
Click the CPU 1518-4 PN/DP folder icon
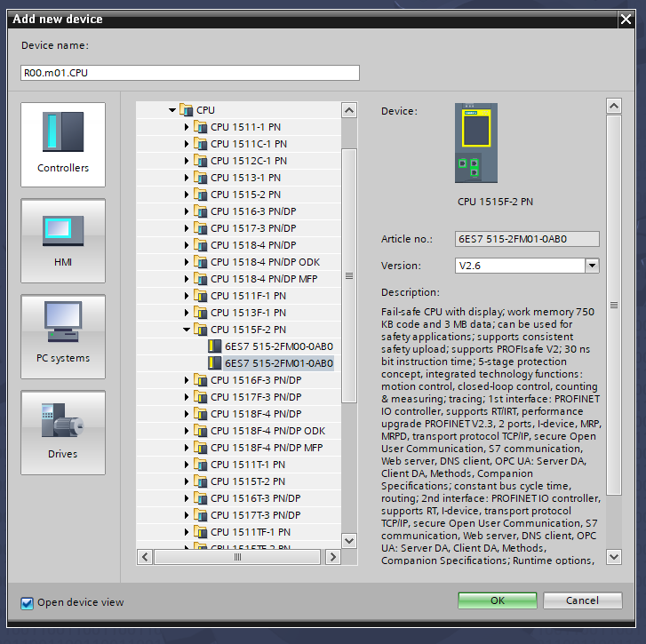click(200, 245)
